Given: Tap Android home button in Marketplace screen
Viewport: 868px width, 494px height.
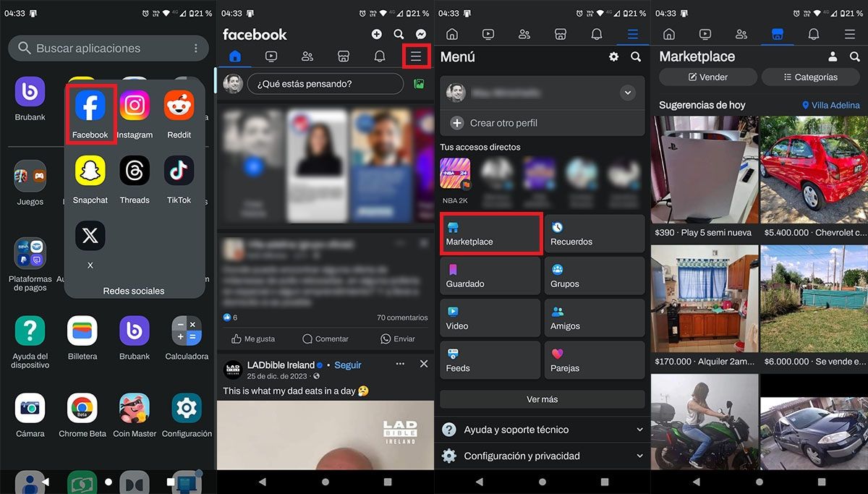Looking at the screenshot, I should click(759, 482).
